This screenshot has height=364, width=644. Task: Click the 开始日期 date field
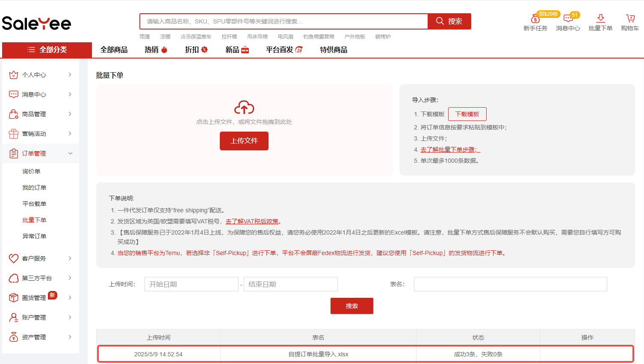[191, 284]
